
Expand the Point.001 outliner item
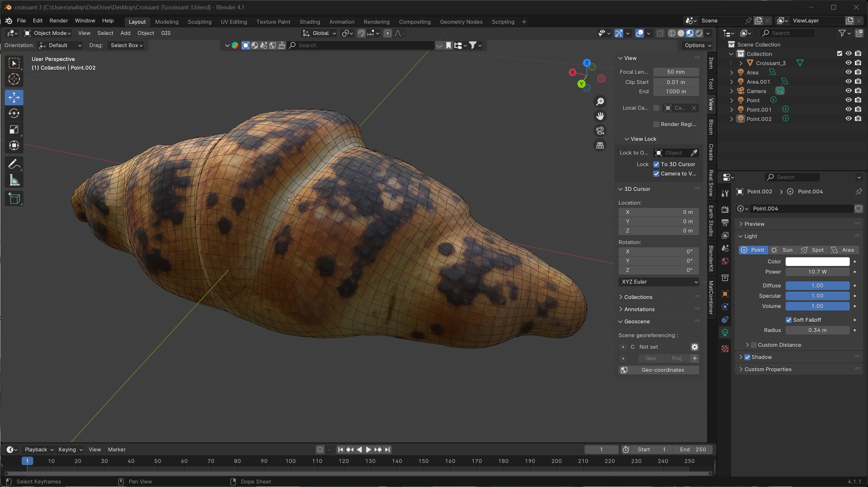tap(731, 110)
